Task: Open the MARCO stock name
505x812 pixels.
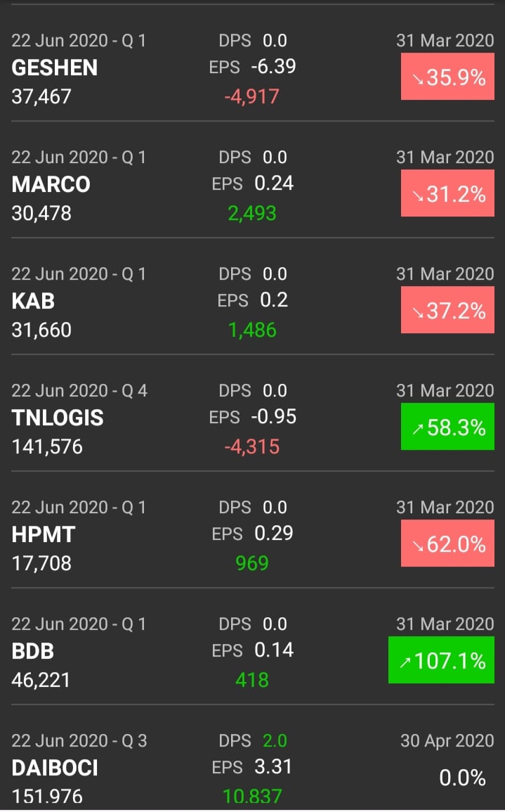Action: click(x=51, y=184)
